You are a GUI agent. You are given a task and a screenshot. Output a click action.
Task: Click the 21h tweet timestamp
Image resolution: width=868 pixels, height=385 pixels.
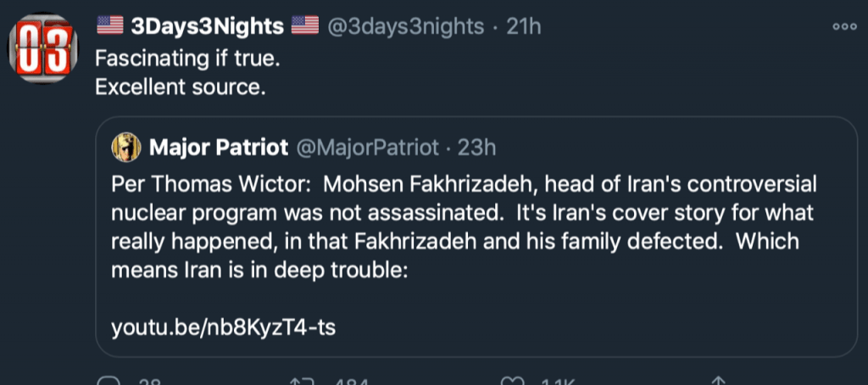click(524, 26)
